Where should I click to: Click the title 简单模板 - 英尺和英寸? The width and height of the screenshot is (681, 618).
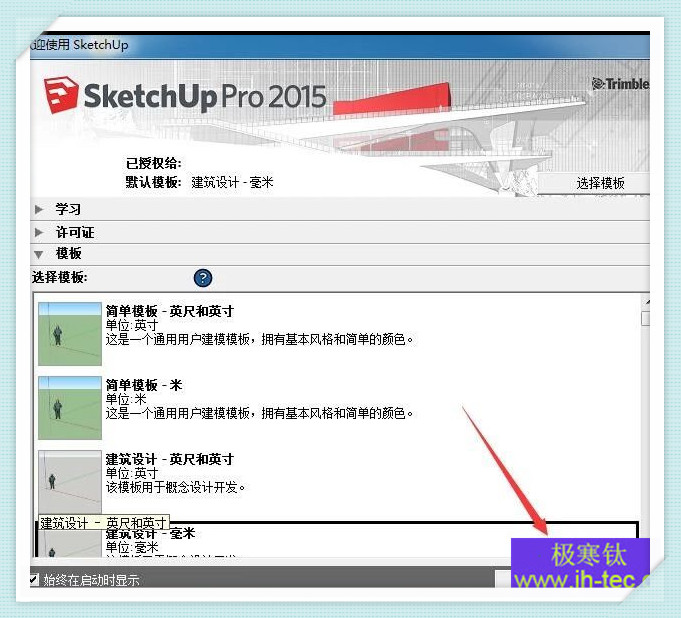[170, 311]
